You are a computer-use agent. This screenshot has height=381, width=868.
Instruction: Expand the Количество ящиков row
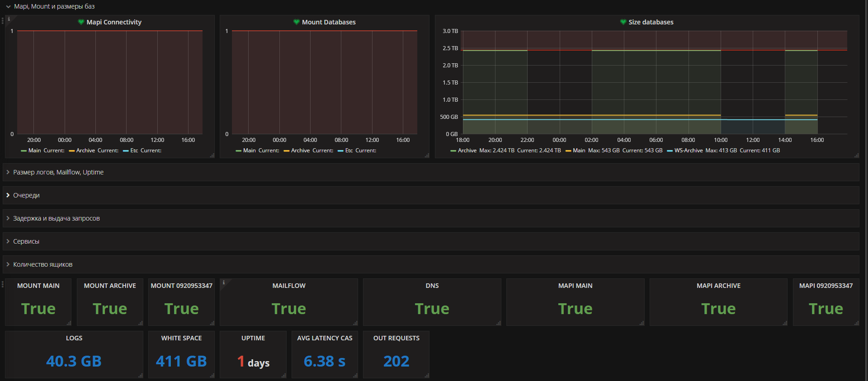[x=42, y=264]
